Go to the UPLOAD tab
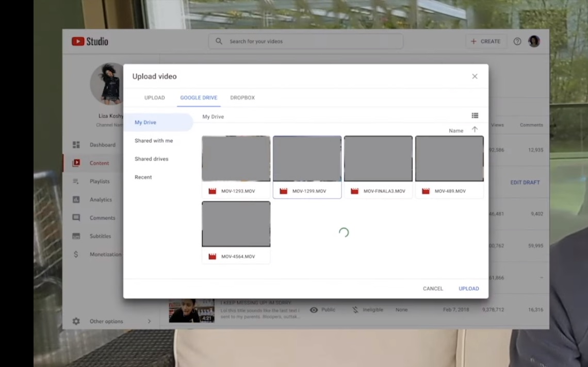Screen dimensions: 588x367 click(x=154, y=97)
